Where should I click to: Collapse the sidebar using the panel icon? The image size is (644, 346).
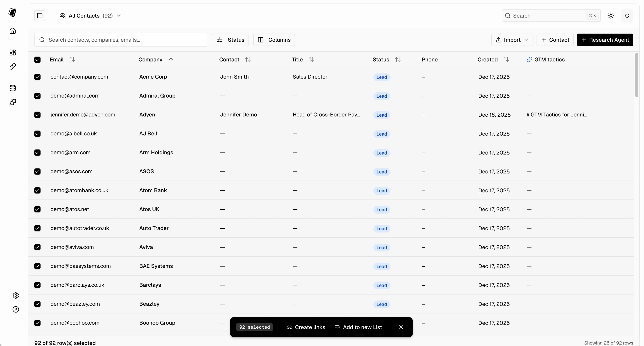pos(40,16)
